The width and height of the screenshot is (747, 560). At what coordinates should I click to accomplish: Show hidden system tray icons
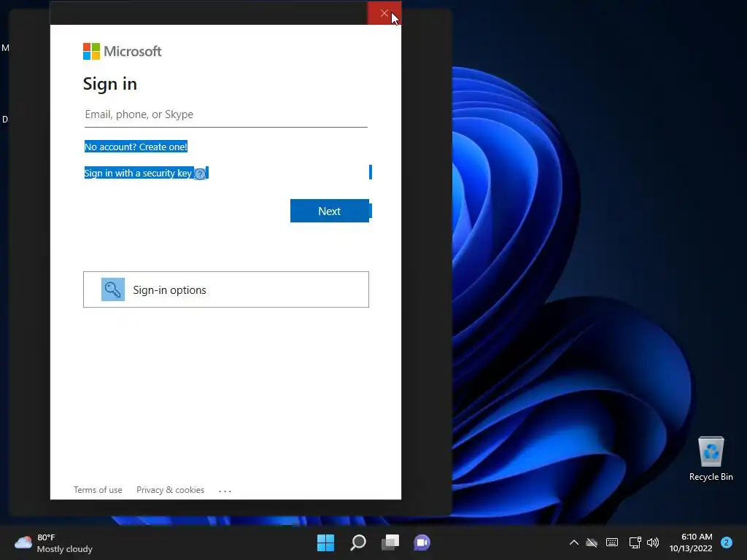tap(574, 542)
